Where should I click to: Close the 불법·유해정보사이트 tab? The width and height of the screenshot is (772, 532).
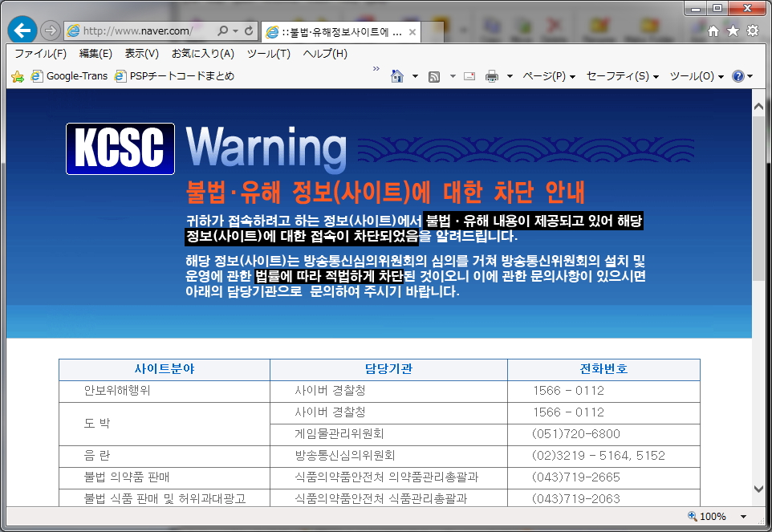pyautogui.click(x=412, y=32)
